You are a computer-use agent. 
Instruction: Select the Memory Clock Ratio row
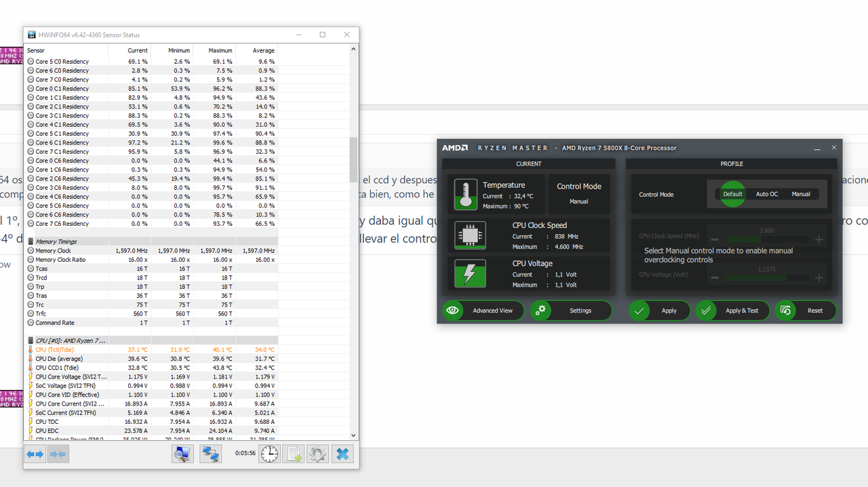coord(151,259)
